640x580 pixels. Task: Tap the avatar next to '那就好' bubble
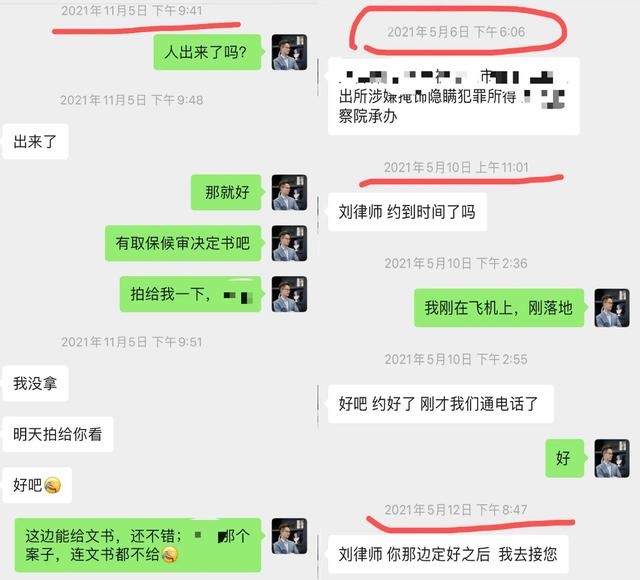(x=289, y=192)
